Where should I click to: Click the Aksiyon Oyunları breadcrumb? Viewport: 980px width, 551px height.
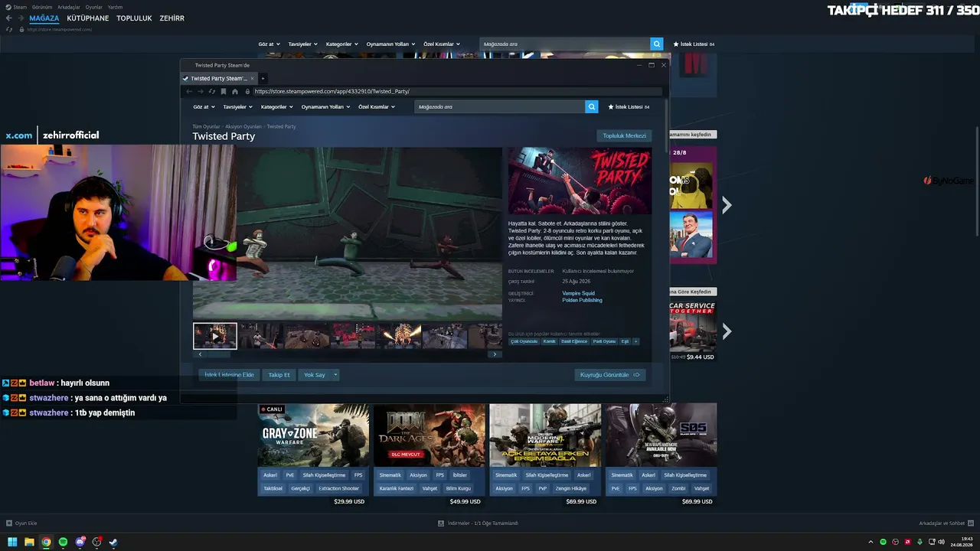pyautogui.click(x=243, y=126)
